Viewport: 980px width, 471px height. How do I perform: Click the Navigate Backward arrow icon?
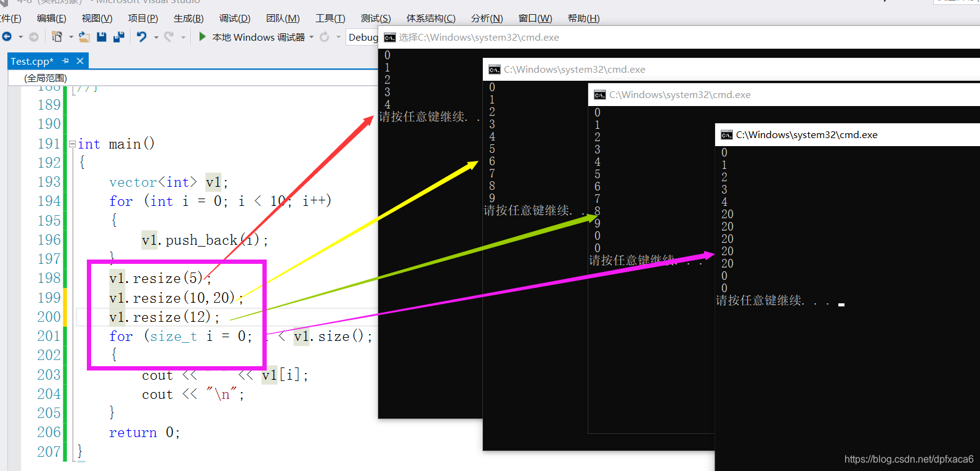(x=7, y=37)
